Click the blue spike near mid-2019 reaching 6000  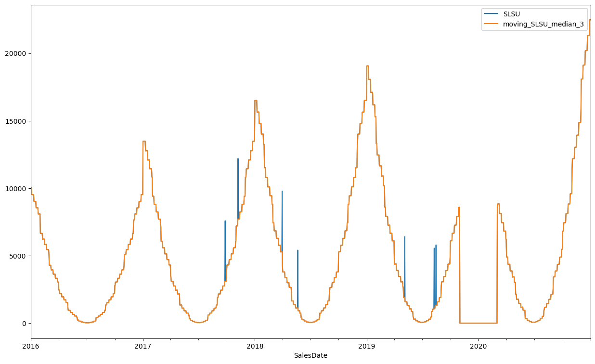coord(404,237)
